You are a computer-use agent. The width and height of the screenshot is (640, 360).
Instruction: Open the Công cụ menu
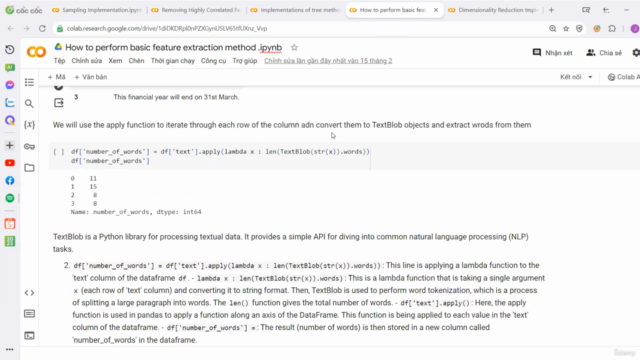[213, 61]
